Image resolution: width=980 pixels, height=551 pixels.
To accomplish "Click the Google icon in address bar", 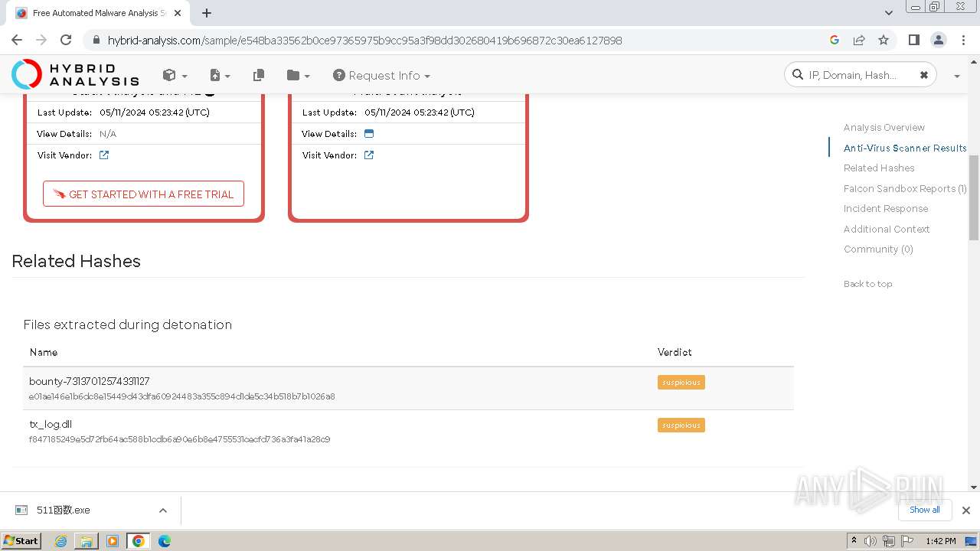I will pyautogui.click(x=835, y=40).
